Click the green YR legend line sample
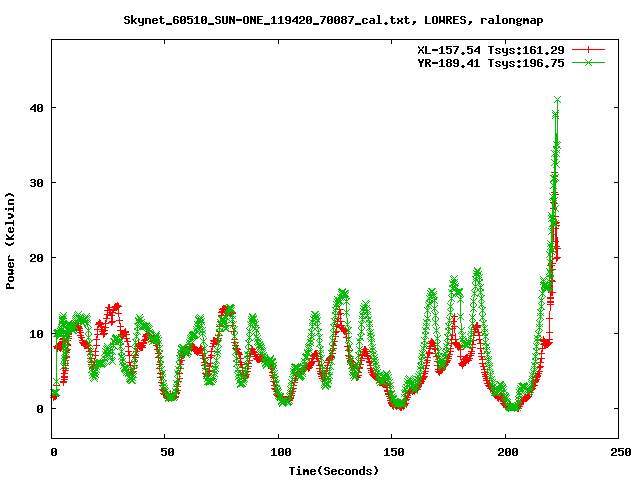640x480 pixels. pos(588,62)
